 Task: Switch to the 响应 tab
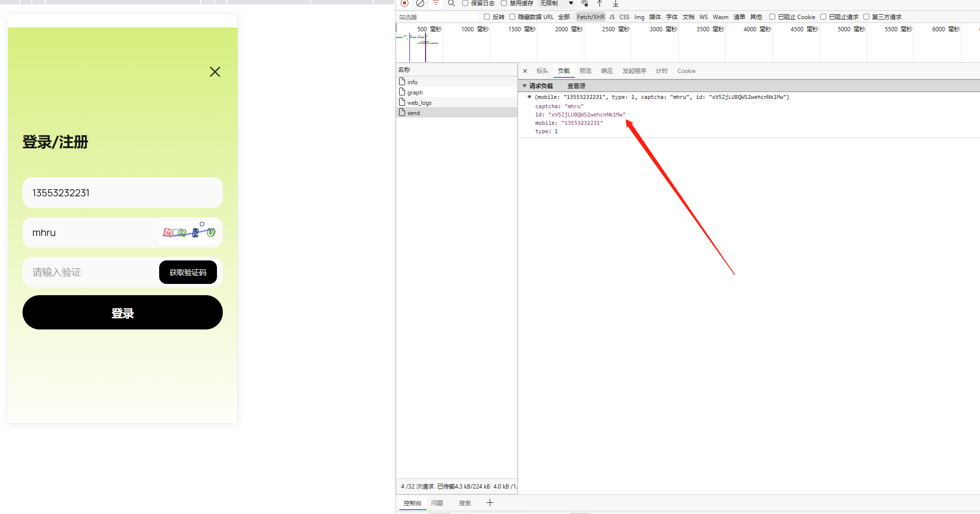607,71
